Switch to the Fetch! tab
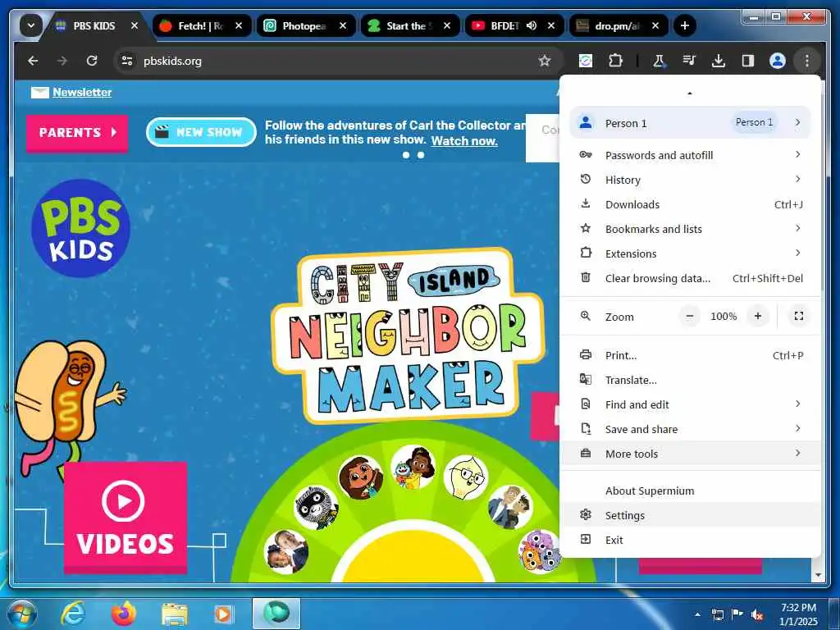This screenshot has height=630, width=840. point(201,25)
